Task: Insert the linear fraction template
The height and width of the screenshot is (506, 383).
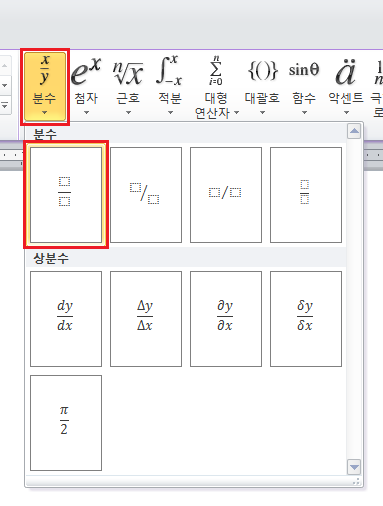Action: (226, 195)
